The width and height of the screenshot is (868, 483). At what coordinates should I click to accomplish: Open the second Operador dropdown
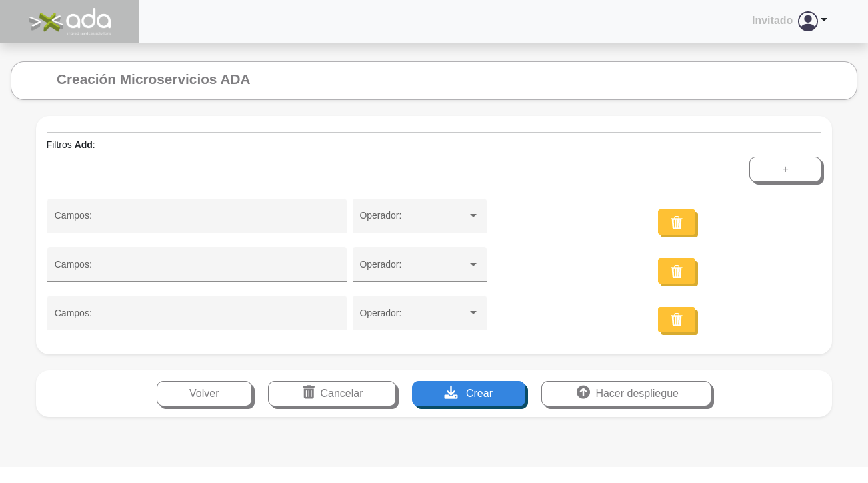point(419,265)
